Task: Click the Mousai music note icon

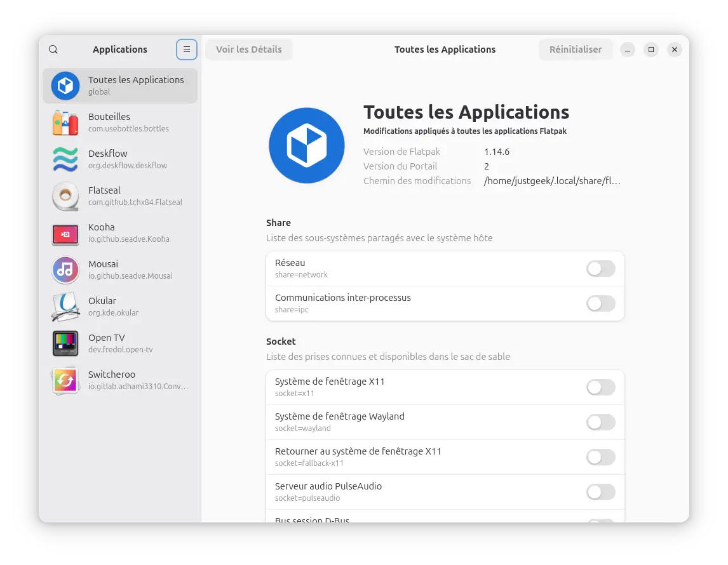Action: point(65,270)
